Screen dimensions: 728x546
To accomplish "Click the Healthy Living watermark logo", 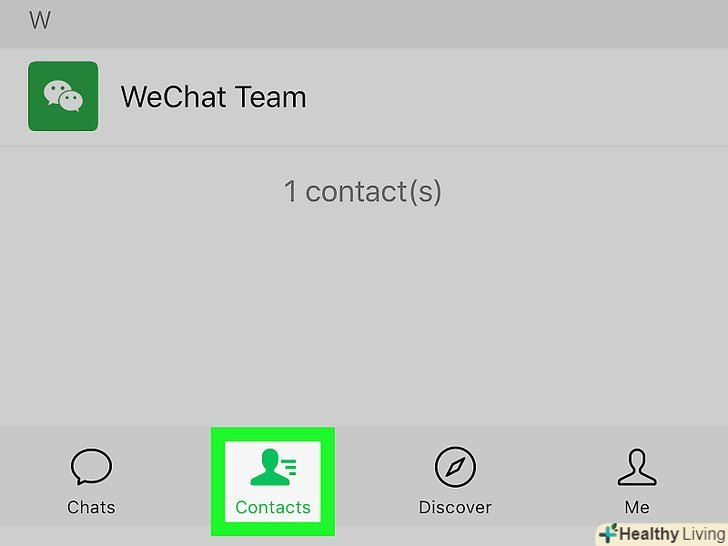I will click(662, 534).
